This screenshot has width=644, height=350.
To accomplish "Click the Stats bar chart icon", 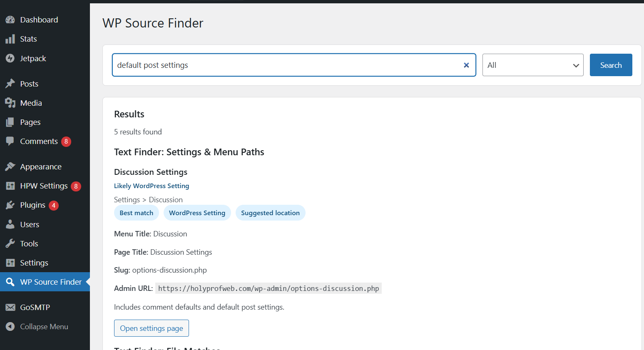I will click(10, 39).
